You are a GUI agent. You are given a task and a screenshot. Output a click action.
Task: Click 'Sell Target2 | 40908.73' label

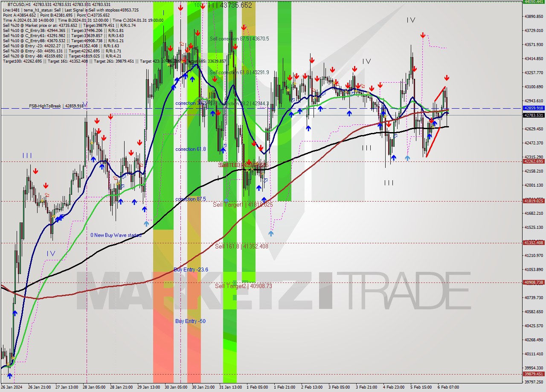click(243, 286)
